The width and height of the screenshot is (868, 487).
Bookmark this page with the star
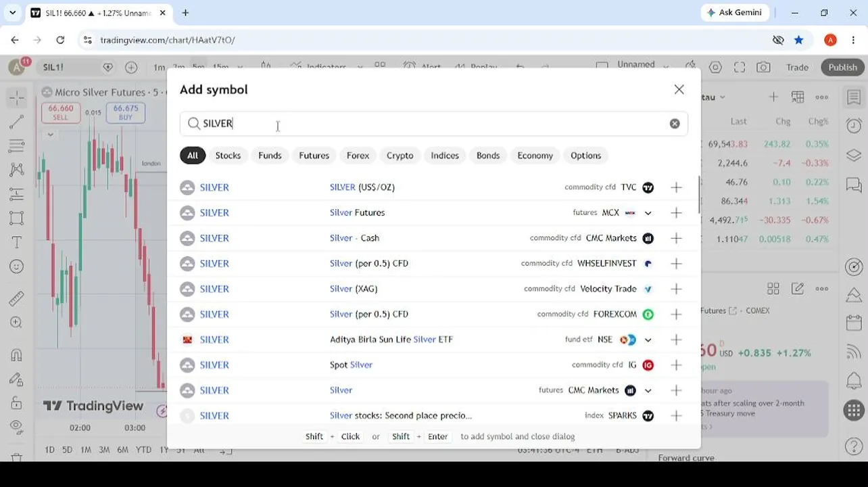[x=798, y=40]
